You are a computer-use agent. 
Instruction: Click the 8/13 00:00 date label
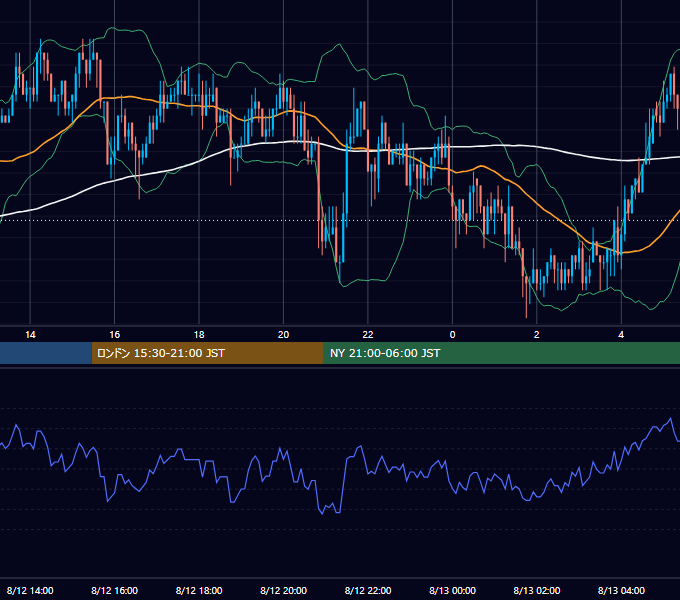pos(452,590)
